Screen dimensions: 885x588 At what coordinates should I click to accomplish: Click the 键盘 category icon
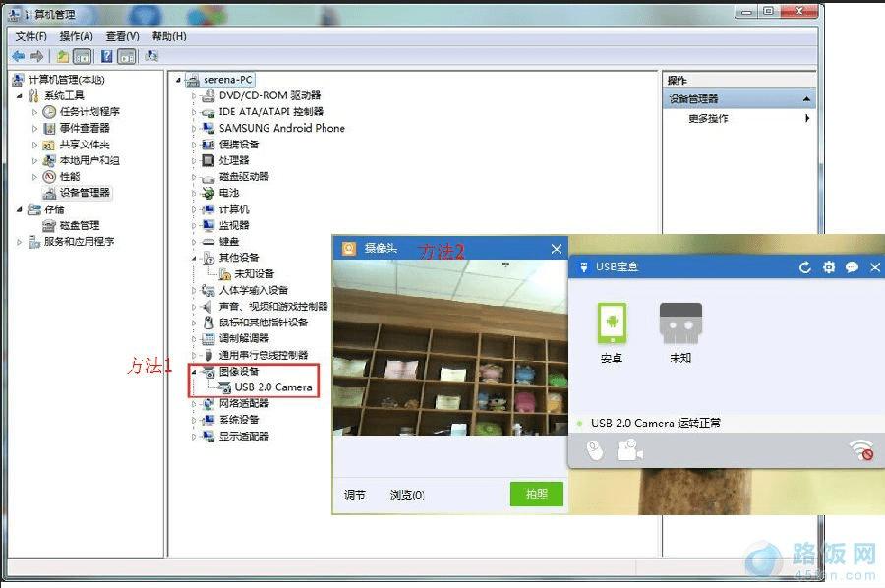[x=208, y=242]
